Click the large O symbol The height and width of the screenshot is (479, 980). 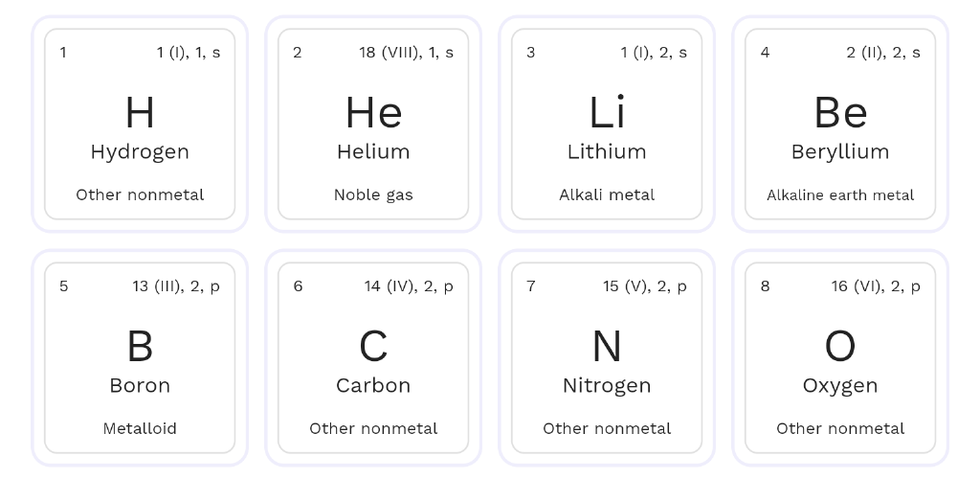840,347
